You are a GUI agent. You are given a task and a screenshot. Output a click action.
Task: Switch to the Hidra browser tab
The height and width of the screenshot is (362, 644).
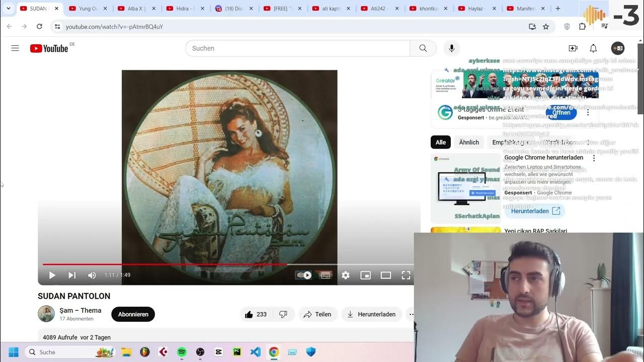click(185, 9)
